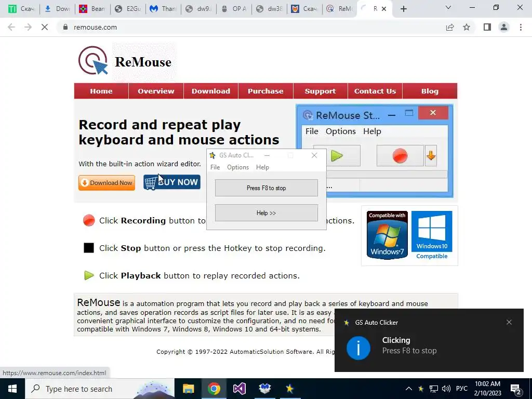Click the black Stop square icon

(89, 248)
